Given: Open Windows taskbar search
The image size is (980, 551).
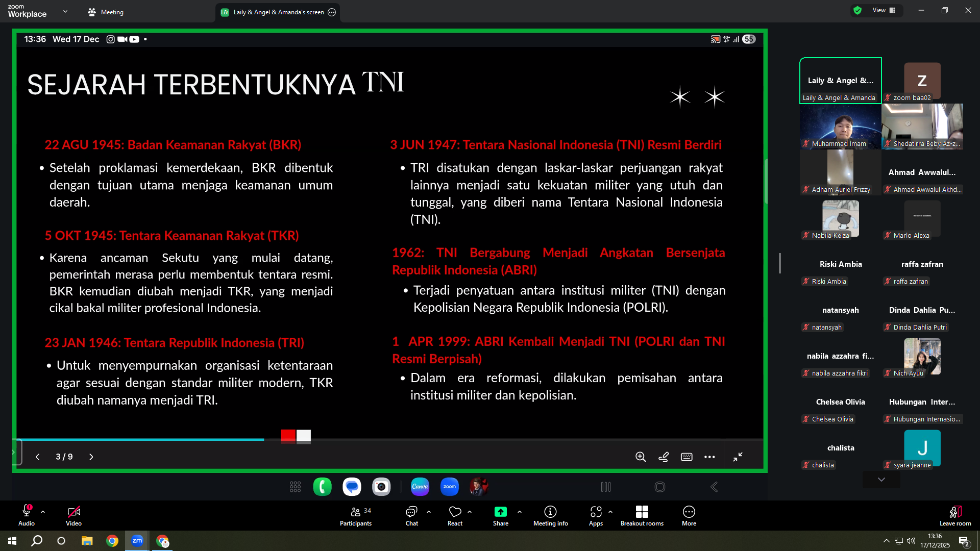Looking at the screenshot, I should [37, 541].
